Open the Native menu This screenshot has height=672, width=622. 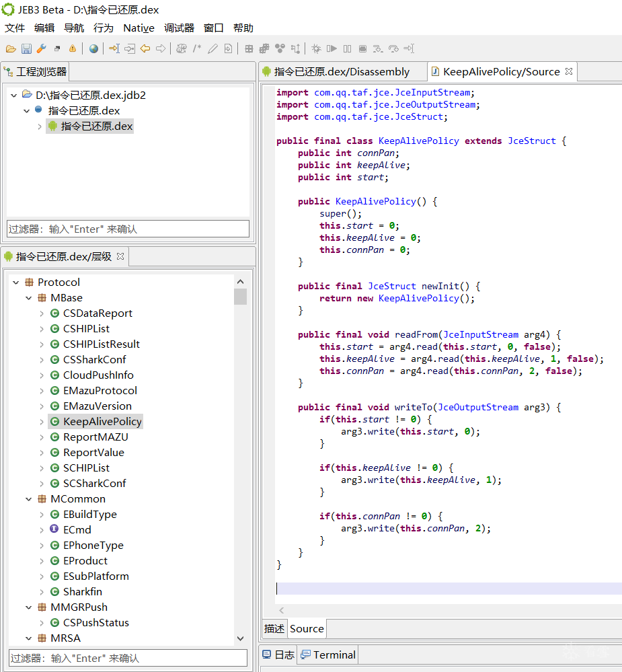[x=139, y=28]
